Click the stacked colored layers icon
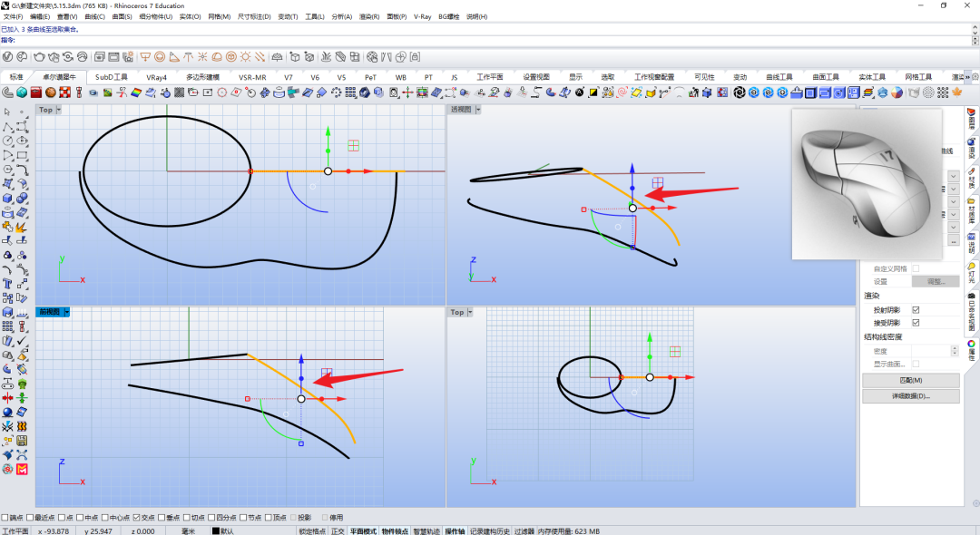Screen dimensions: 980x535 [x=868, y=92]
